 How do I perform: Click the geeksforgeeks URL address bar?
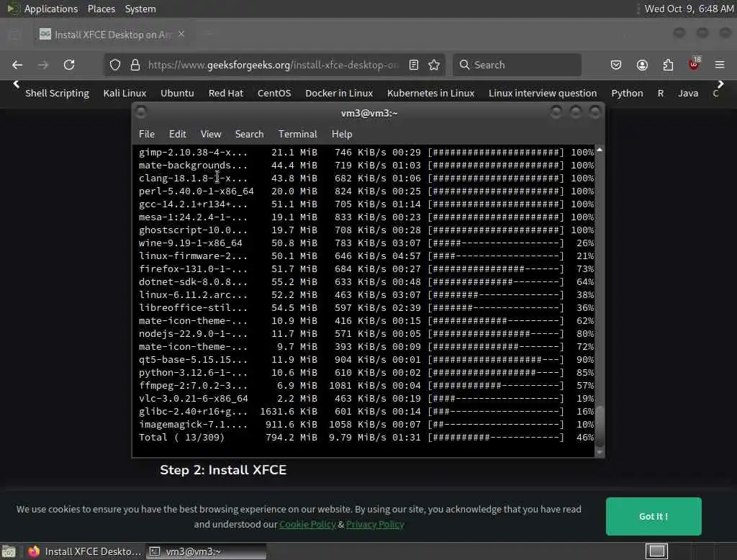point(273,65)
